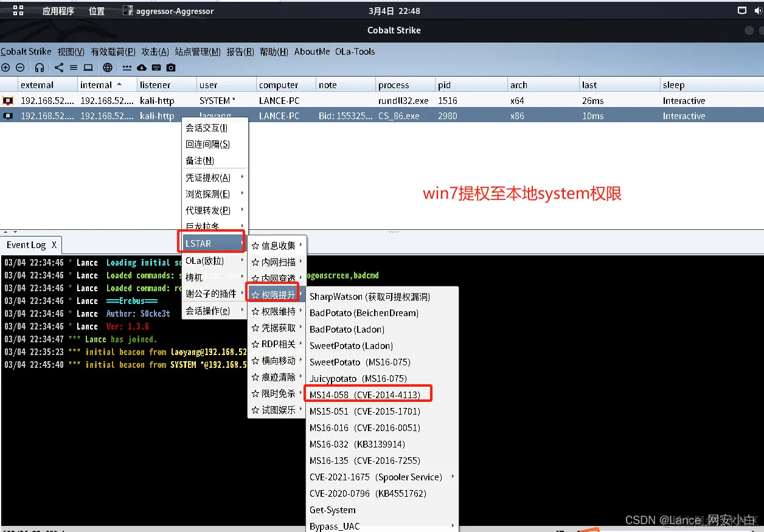Open the Cobalt Strike menu
The width and height of the screenshot is (764, 532).
pos(26,52)
